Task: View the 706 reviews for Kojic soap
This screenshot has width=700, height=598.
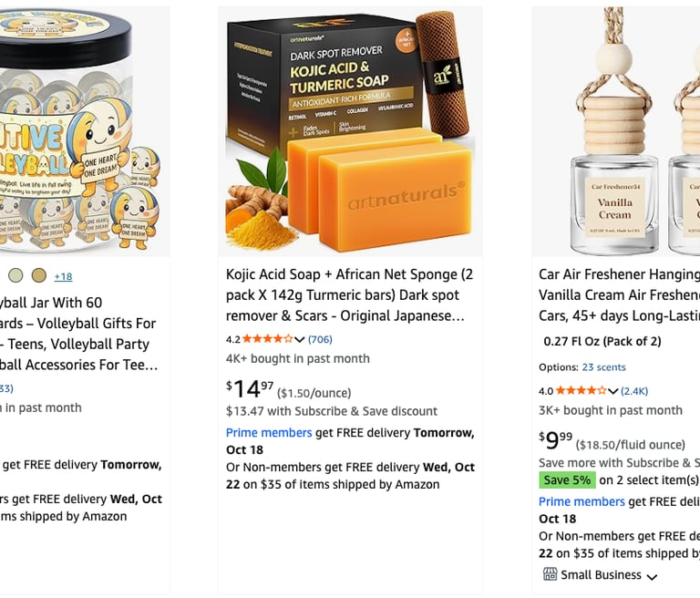Action: coord(320,339)
